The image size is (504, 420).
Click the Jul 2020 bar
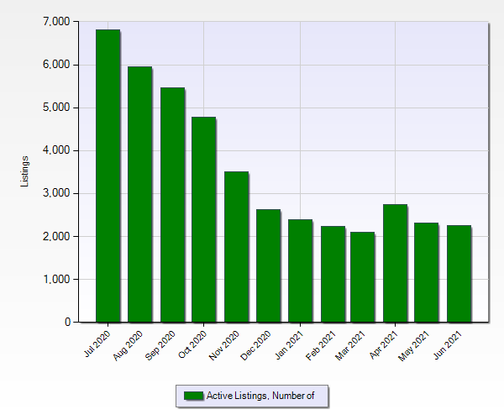pyautogui.click(x=108, y=176)
